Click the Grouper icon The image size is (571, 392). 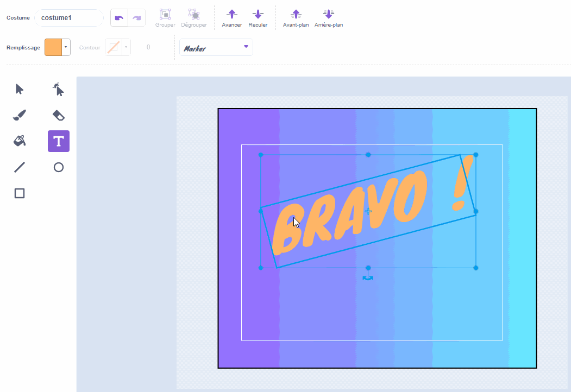(165, 14)
